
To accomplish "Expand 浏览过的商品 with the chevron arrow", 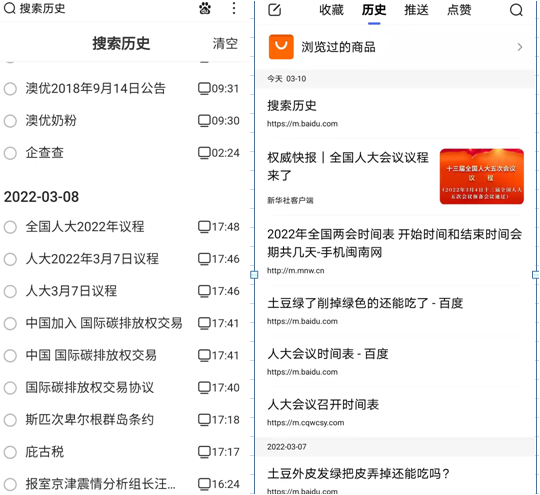I will click(x=520, y=47).
